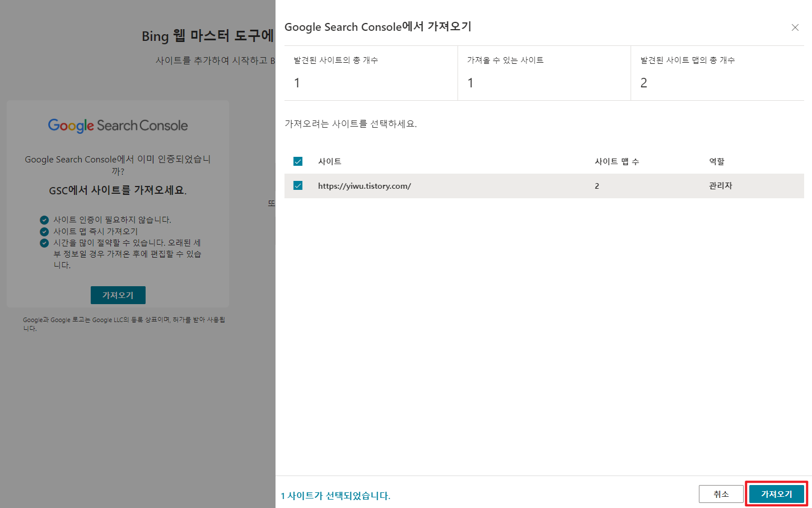Close the Google Search Console import panel
The image size is (812, 508).
[x=795, y=27]
